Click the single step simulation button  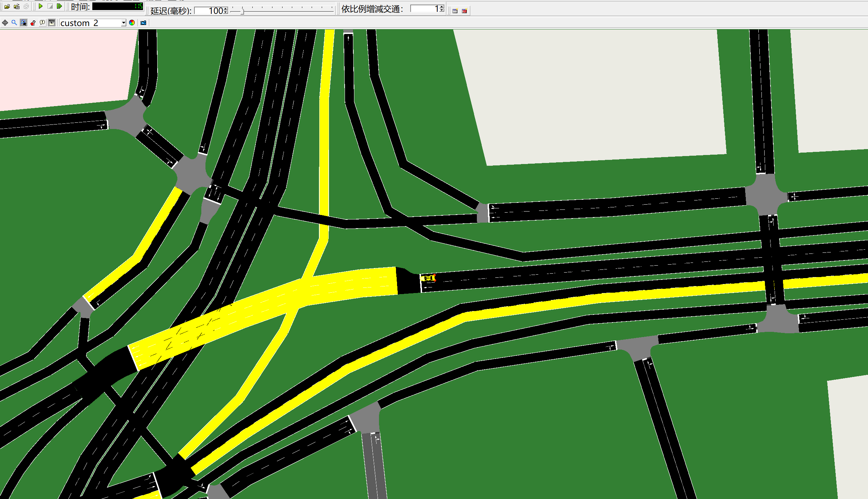click(x=59, y=6)
